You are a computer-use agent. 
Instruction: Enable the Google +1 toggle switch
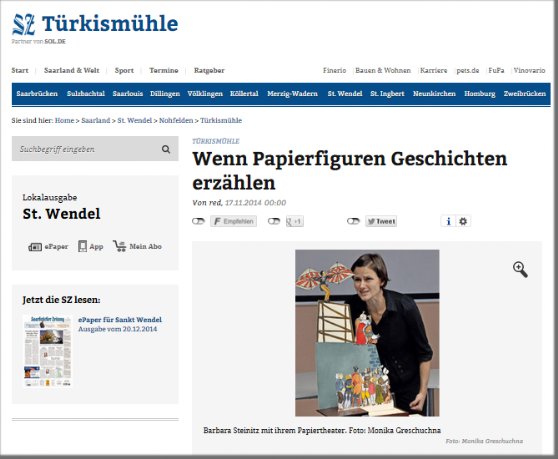coord(274,221)
